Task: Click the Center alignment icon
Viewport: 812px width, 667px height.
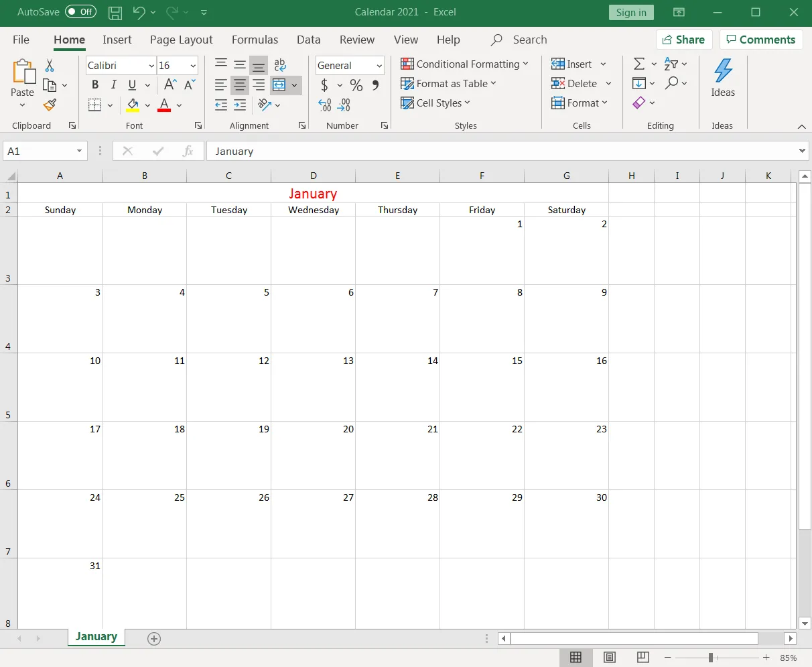Action: click(x=241, y=85)
